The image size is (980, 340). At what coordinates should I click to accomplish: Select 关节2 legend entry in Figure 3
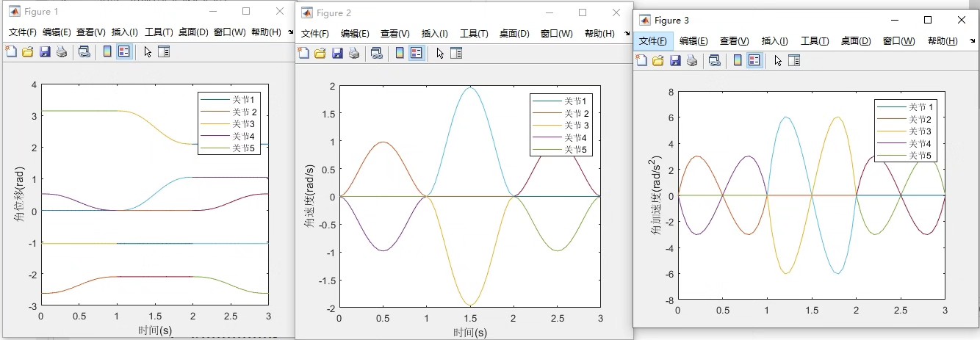click(906, 119)
